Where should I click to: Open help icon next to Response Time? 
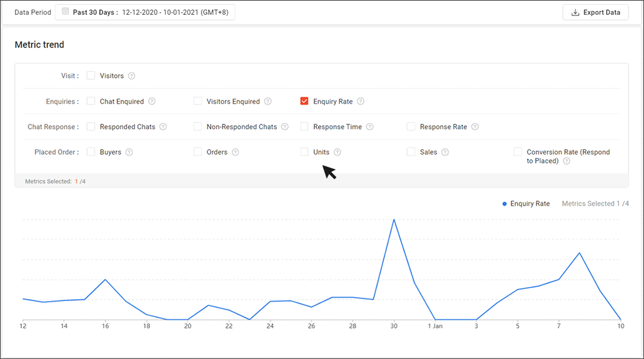[370, 127]
